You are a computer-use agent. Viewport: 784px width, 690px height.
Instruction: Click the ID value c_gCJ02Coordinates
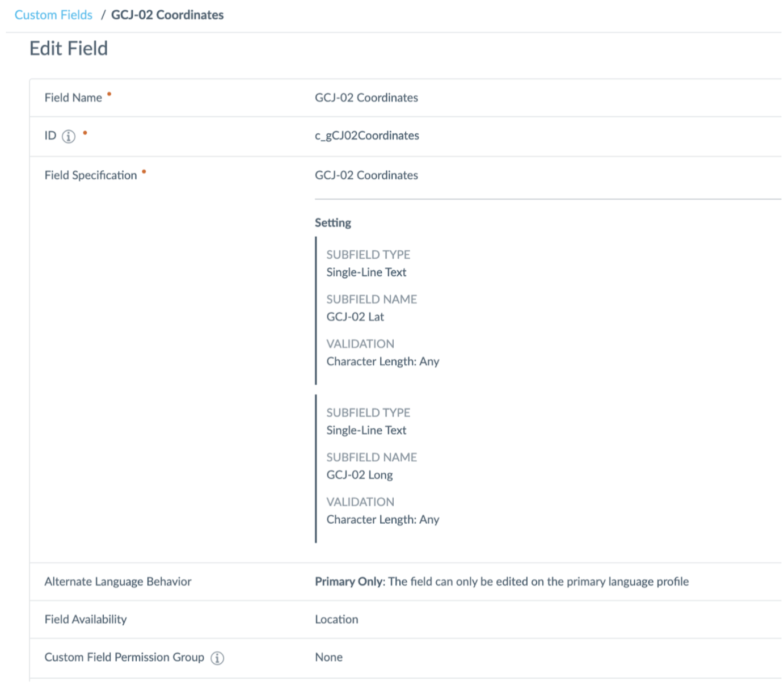pos(366,136)
